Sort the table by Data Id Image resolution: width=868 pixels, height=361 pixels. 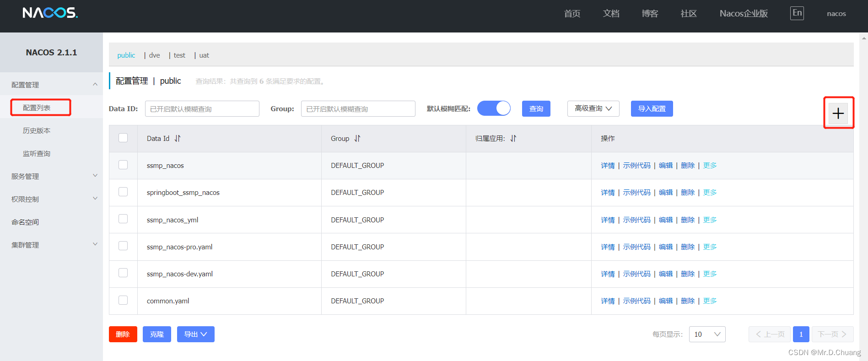(178, 138)
